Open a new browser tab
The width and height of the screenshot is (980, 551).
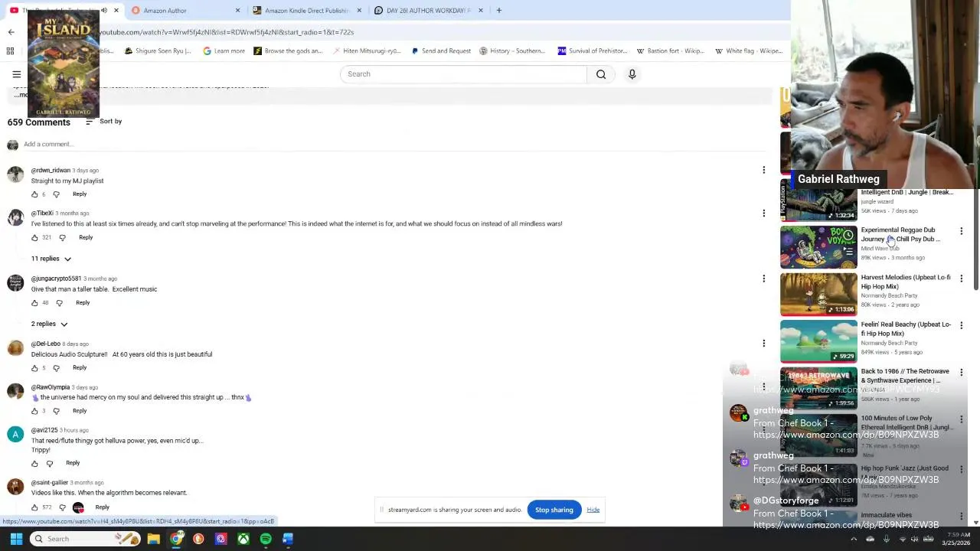click(498, 11)
